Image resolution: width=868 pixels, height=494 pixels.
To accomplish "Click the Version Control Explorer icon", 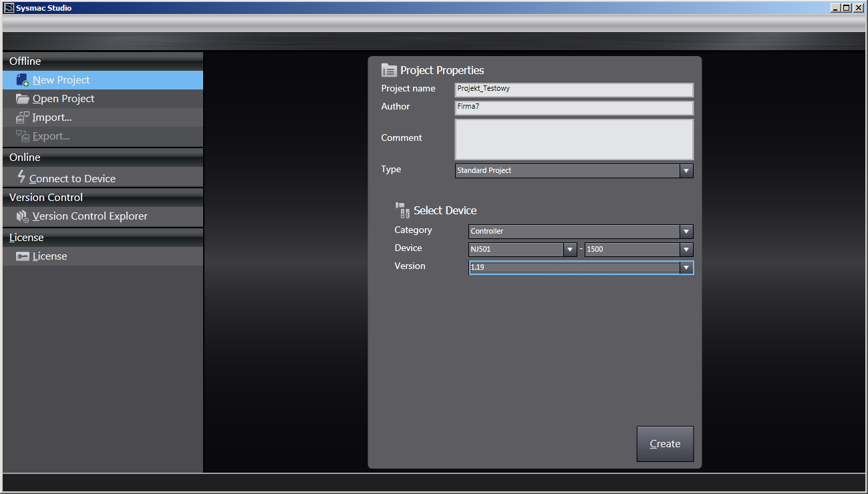I will [22, 216].
